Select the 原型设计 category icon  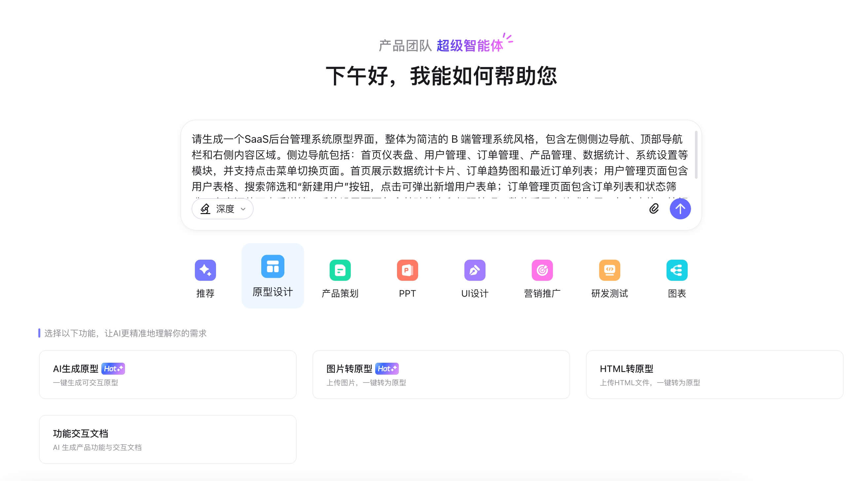pyautogui.click(x=272, y=266)
